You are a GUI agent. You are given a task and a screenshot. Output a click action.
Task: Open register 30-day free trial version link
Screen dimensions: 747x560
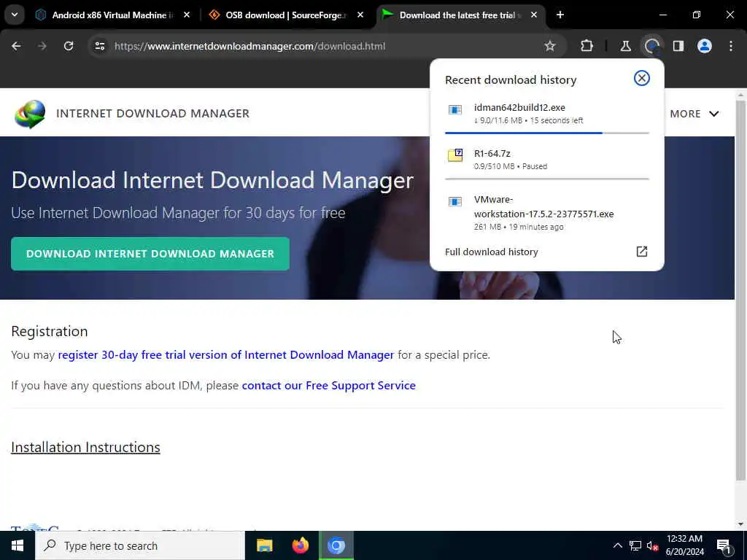click(x=226, y=355)
